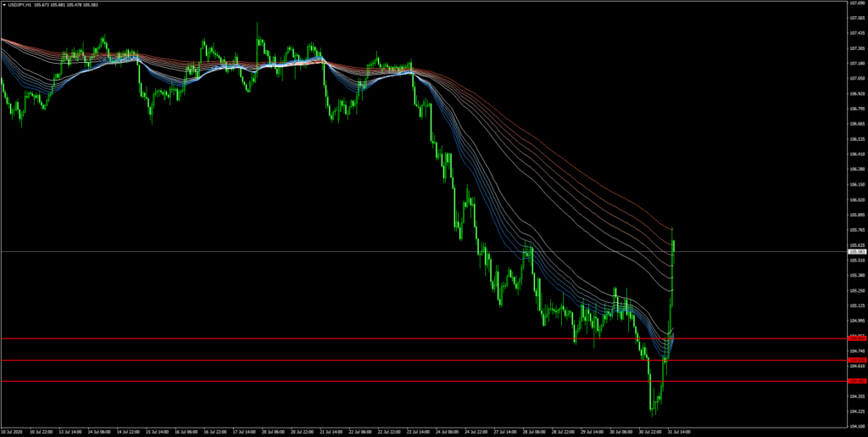Click the gray current-price horizontal line
Image resolution: width=868 pixels, height=437 pixels.
pos(339,252)
